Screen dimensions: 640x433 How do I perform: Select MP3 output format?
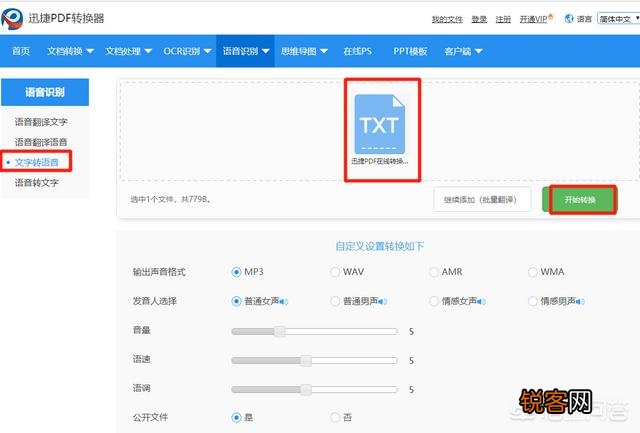click(x=236, y=272)
